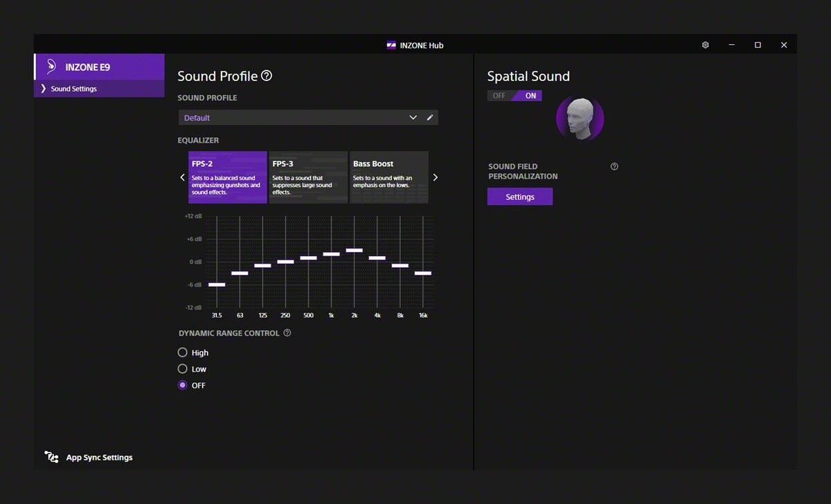Click the 2k frequency equalizer slider
The width and height of the screenshot is (831, 504).
pyautogui.click(x=354, y=251)
